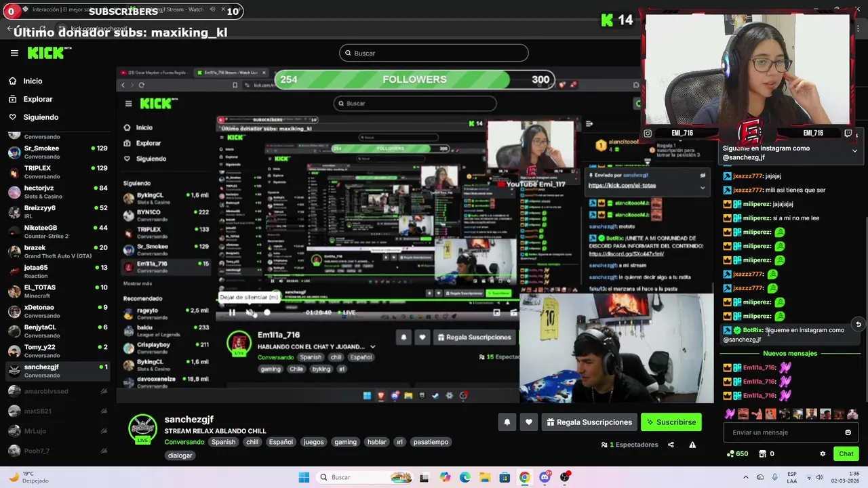Open Sr_Smokee channel in the sidebar

pos(58,152)
